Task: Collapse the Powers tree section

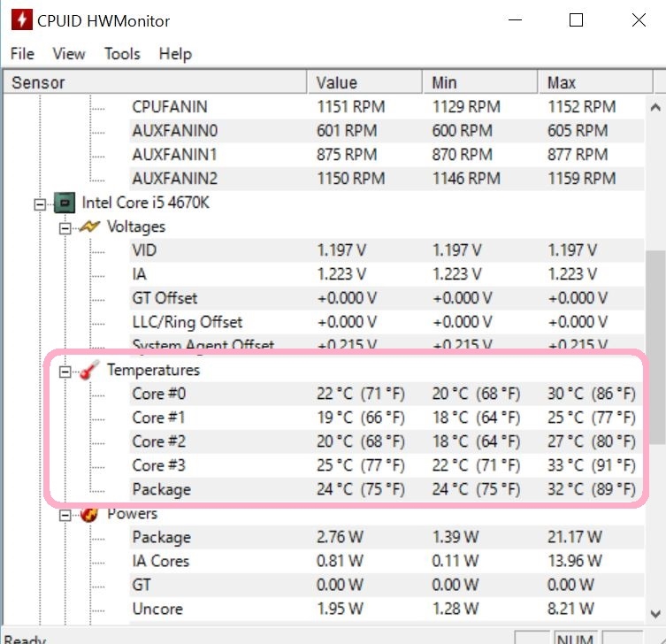Action: (x=65, y=515)
